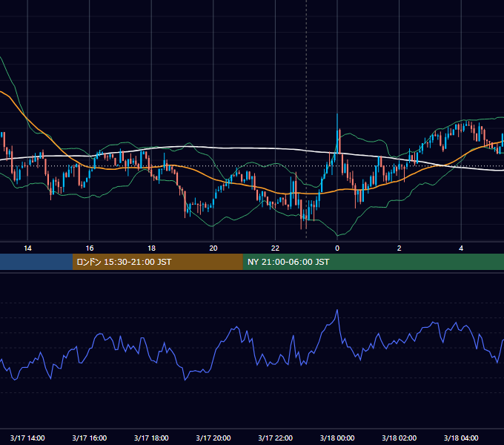Click the hour label 0 on the time axis
This screenshot has height=445, width=504.
pyautogui.click(x=337, y=248)
